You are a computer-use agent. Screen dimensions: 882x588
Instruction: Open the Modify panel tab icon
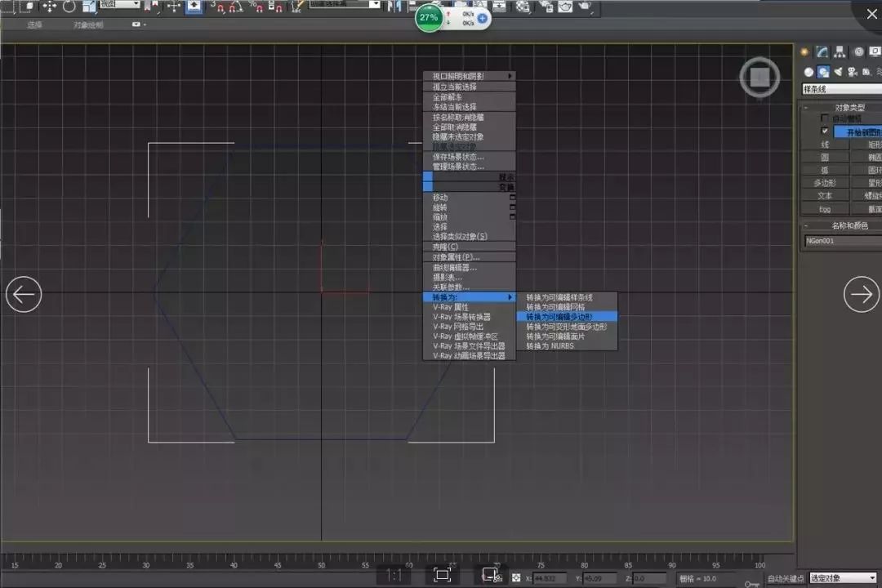tap(822, 52)
